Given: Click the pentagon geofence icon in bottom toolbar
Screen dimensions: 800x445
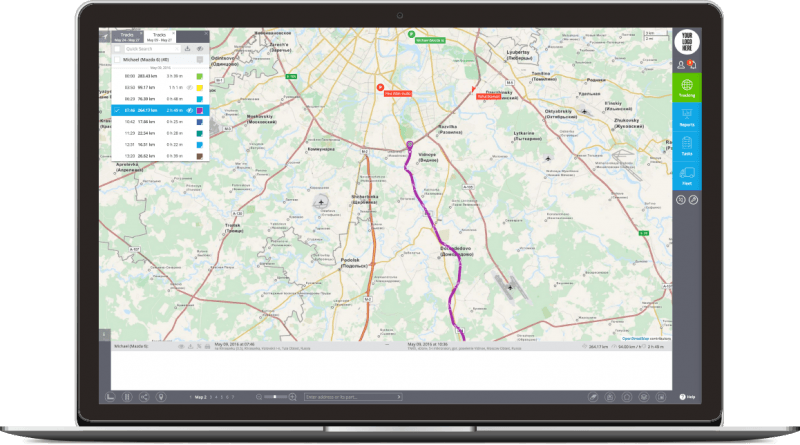Looking at the screenshot, I should pos(627,397).
